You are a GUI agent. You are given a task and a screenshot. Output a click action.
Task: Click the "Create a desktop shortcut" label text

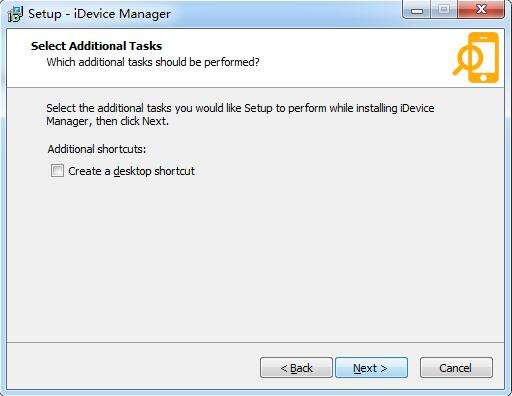(x=131, y=171)
